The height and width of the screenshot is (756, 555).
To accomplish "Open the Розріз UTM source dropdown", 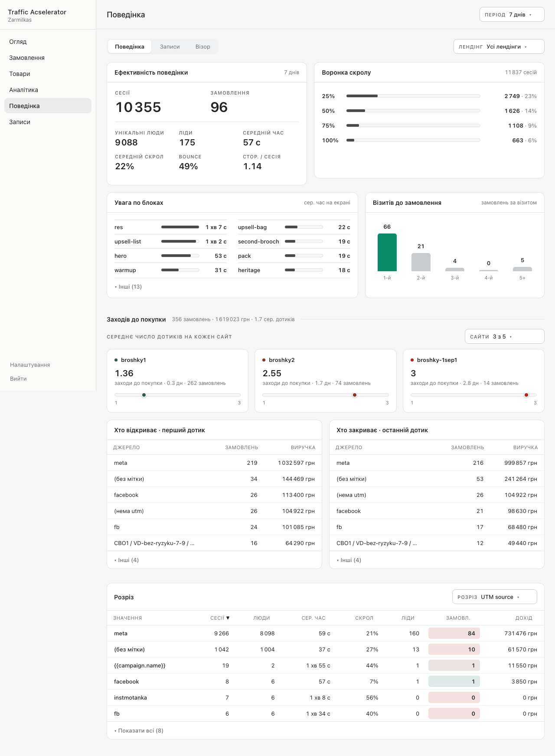I will coord(494,597).
